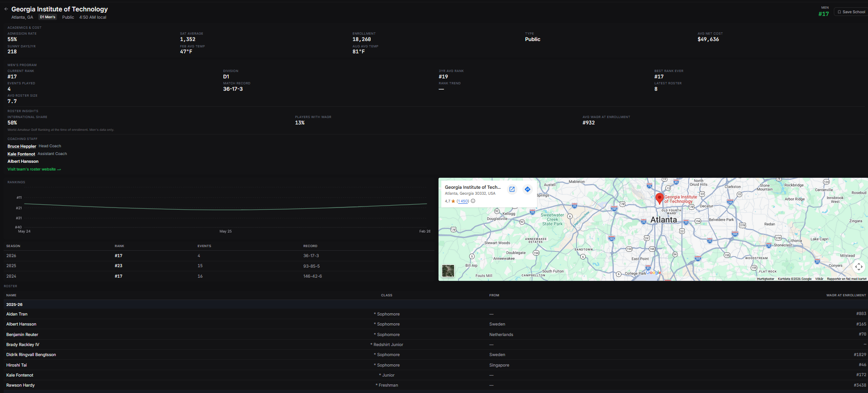Click the back arrow beside the school name

[x=6, y=9]
